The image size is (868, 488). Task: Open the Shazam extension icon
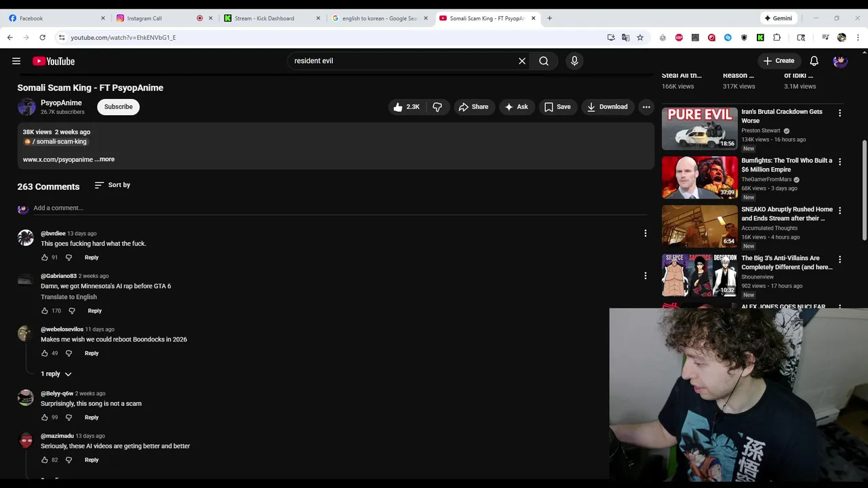(x=728, y=37)
